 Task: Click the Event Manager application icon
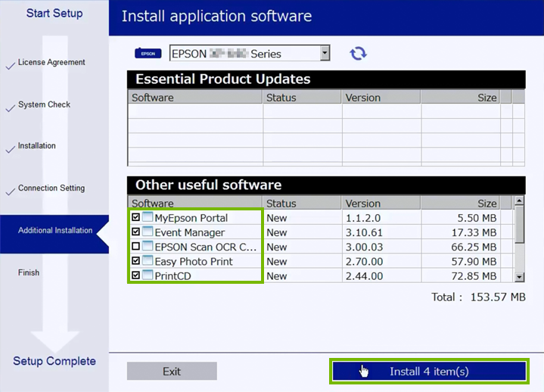[148, 232]
